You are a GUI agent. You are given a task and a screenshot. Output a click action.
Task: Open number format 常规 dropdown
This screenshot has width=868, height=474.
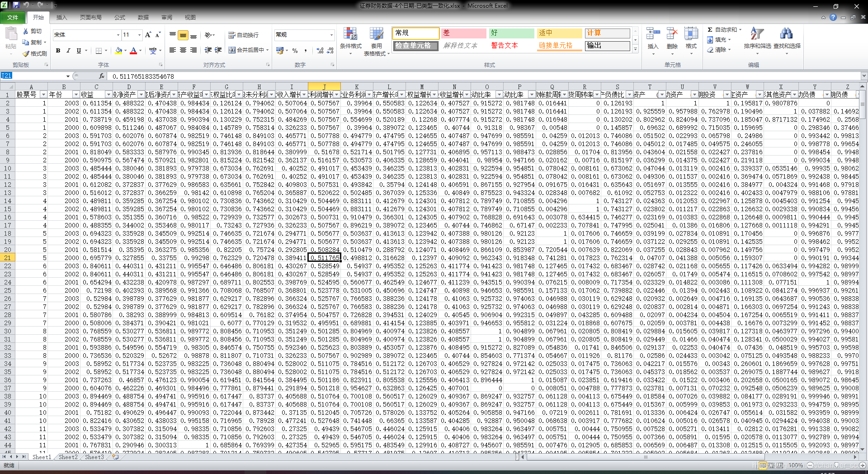click(331, 35)
